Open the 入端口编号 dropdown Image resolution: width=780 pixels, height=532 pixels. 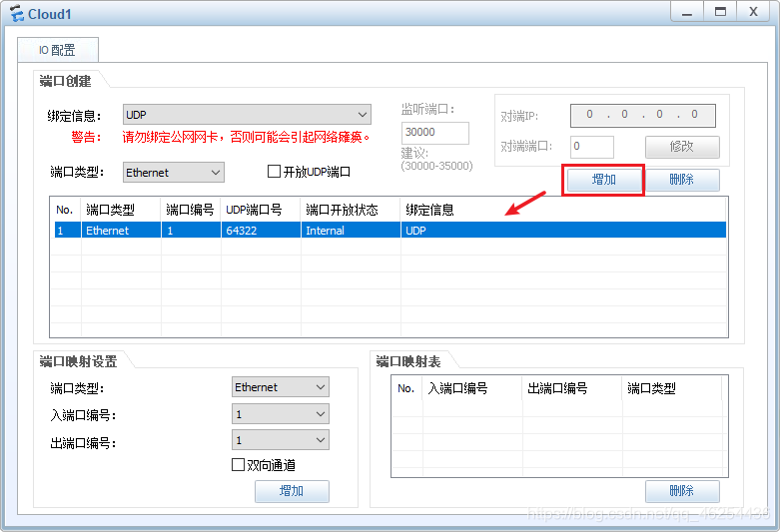coord(281,414)
